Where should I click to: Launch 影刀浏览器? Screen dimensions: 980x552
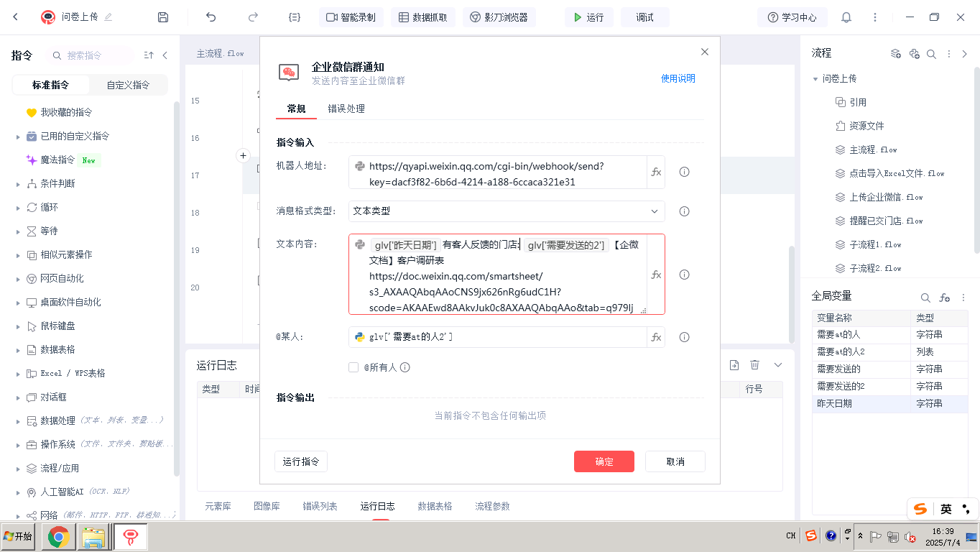499,17
